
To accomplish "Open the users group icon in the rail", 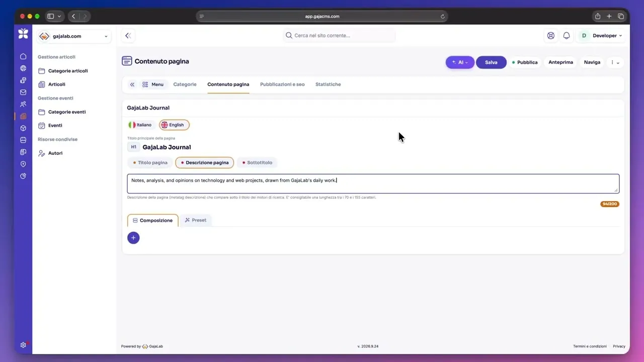I will coord(23,104).
